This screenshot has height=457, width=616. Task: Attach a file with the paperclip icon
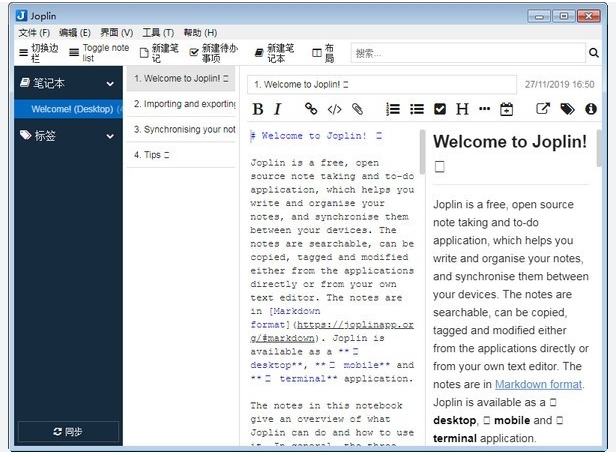pyautogui.click(x=357, y=109)
